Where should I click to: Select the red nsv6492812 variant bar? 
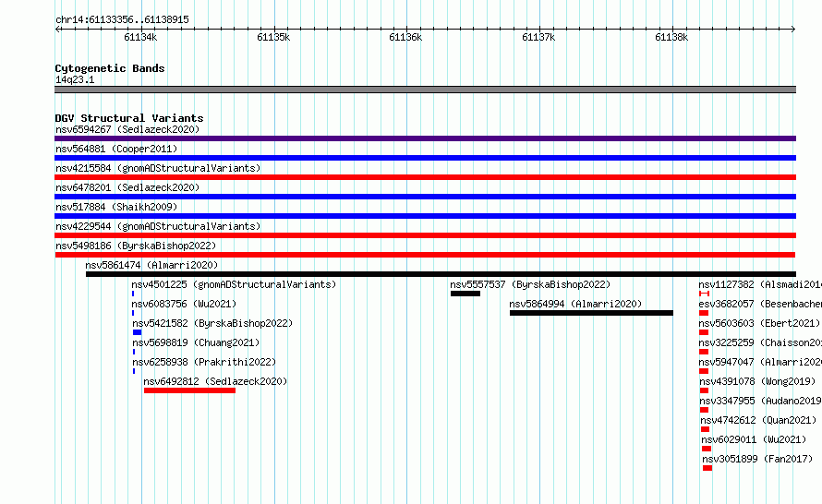coord(189,390)
